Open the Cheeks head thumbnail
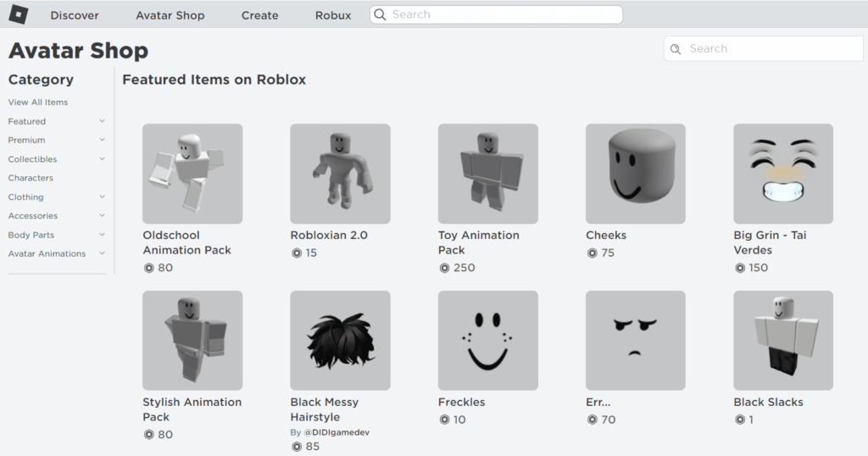The height and width of the screenshot is (456, 868). (636, 174)
